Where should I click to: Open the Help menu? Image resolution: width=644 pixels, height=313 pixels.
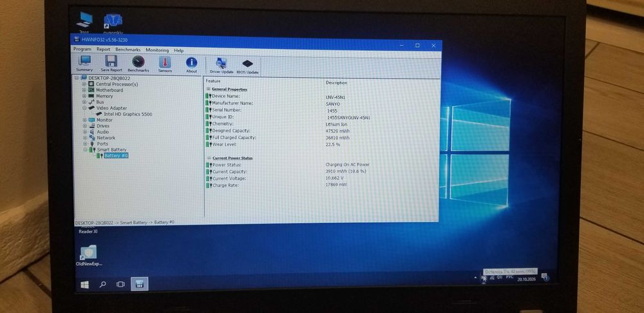(178, 50)
